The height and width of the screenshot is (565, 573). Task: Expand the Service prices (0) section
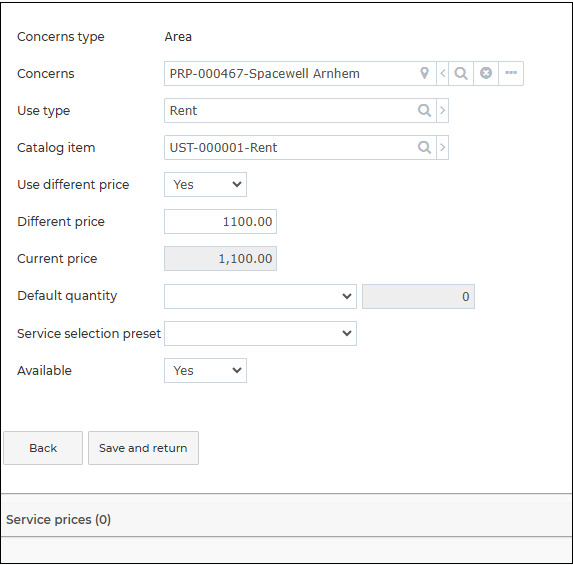286,515
